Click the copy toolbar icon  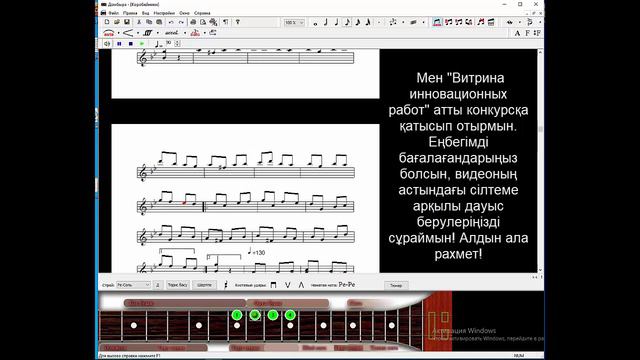pyautogui.click(x=149, y=22)
